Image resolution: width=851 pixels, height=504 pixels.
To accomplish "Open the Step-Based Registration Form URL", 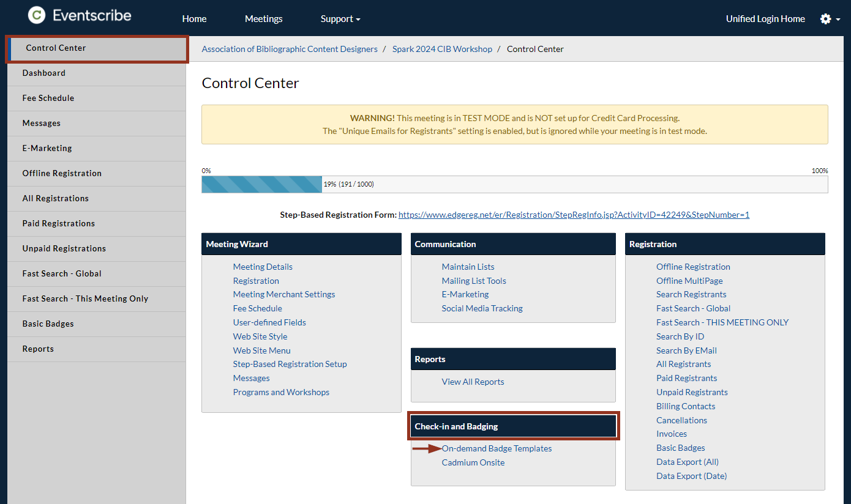I will tap(574, 215).
